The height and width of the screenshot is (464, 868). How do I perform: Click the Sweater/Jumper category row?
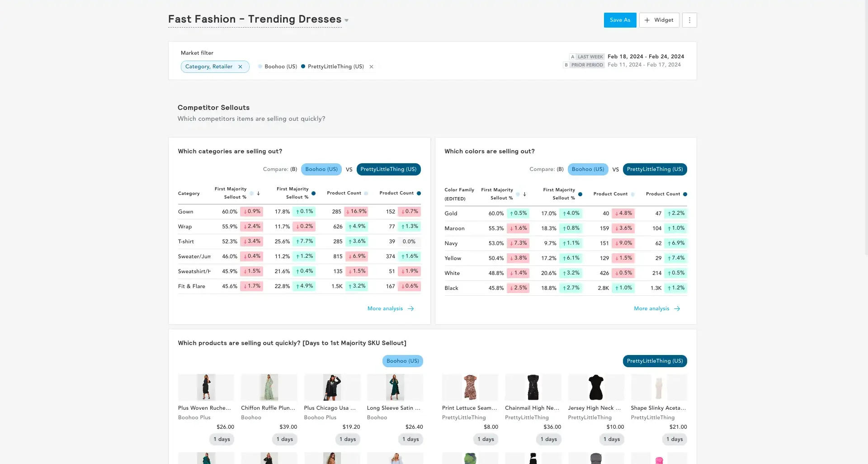[299, 256]
